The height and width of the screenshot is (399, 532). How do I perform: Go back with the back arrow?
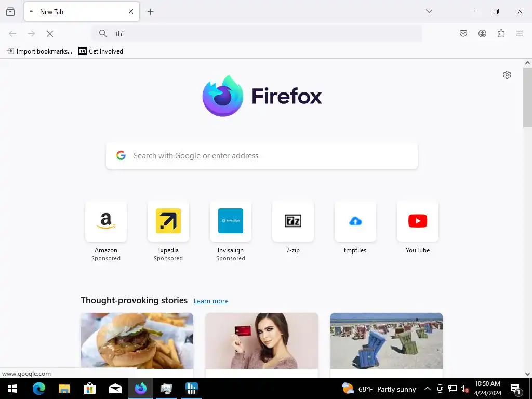(x=12, y=34)
